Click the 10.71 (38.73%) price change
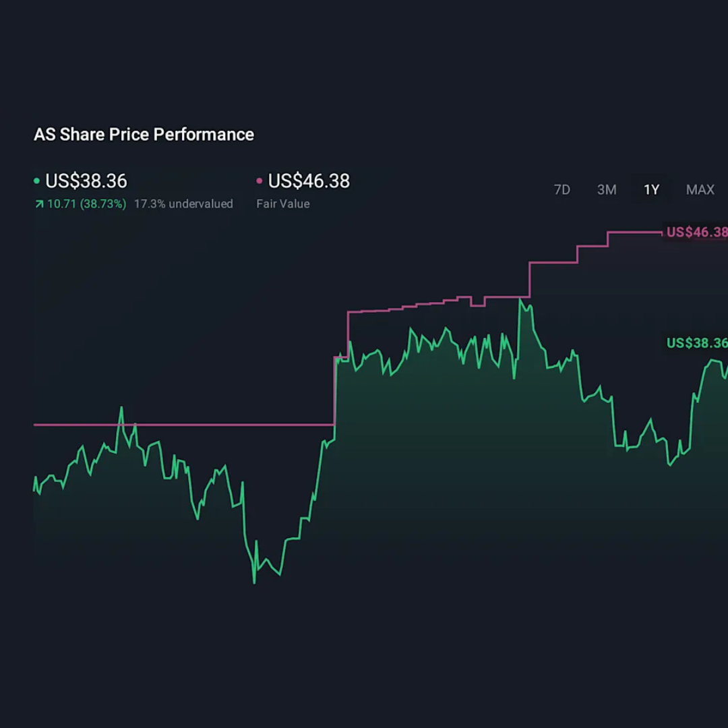This screenshot has height=728, width=728. 86,204
